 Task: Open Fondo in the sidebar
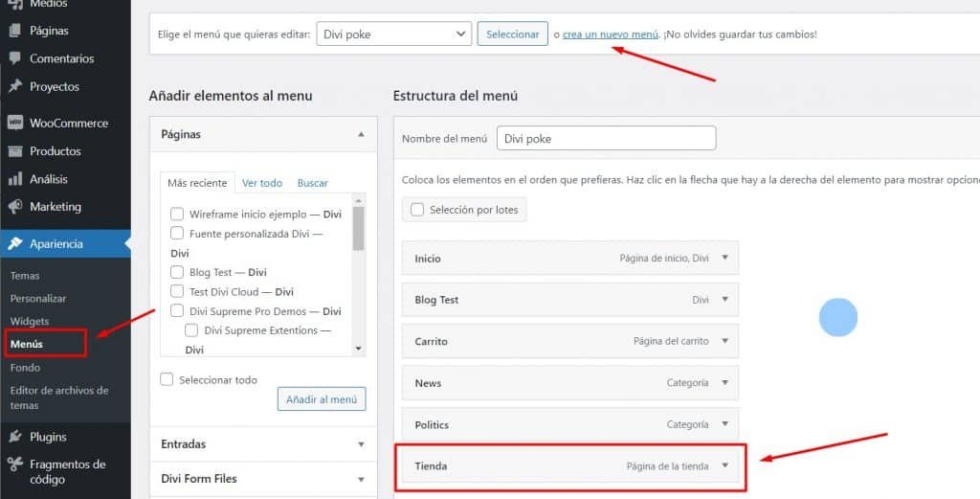point(25,367)
